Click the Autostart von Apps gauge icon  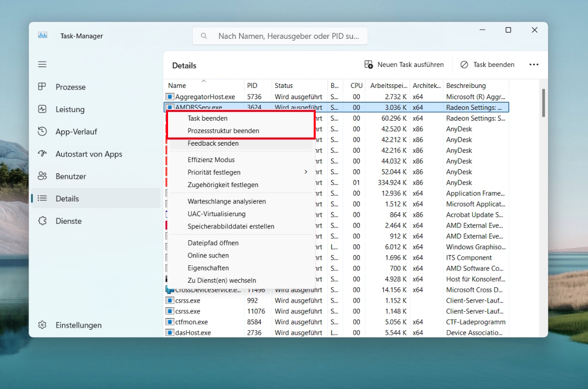[x=42, y=154]
